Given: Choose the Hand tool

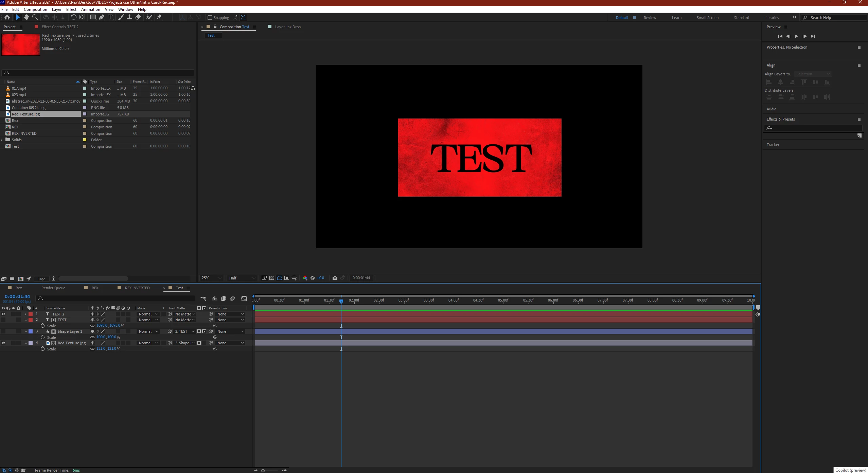Looking at the screenshot, I should (26, 17).
